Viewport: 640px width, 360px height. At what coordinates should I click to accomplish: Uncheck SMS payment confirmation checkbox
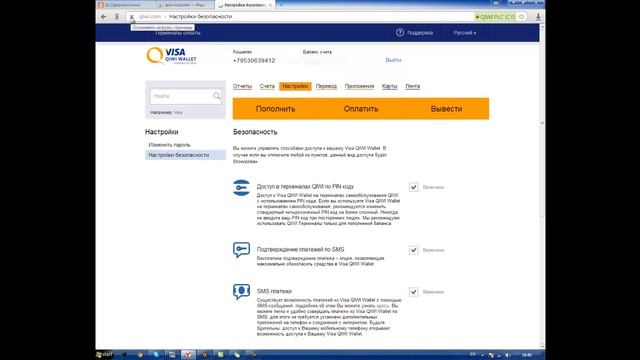coord(413,250)
